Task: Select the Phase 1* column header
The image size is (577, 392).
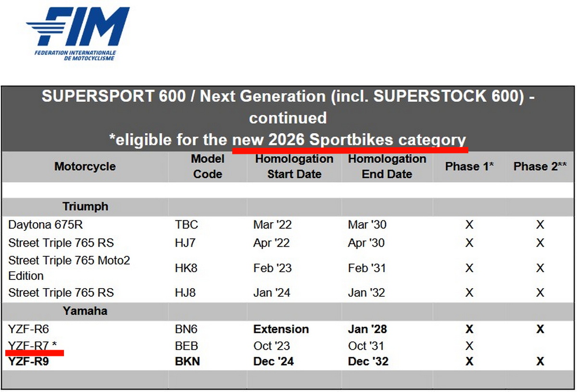Action: coord(470,166)
